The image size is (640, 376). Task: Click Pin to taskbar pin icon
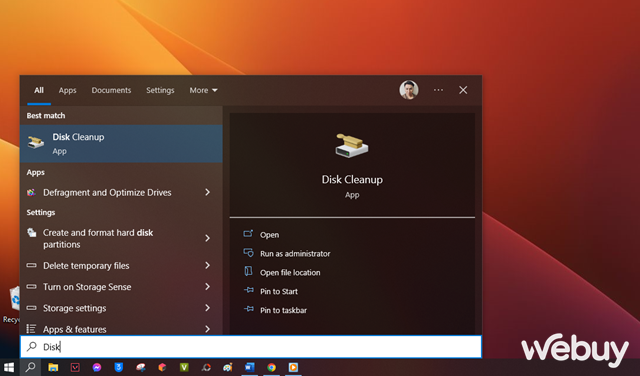coord(249,309)
